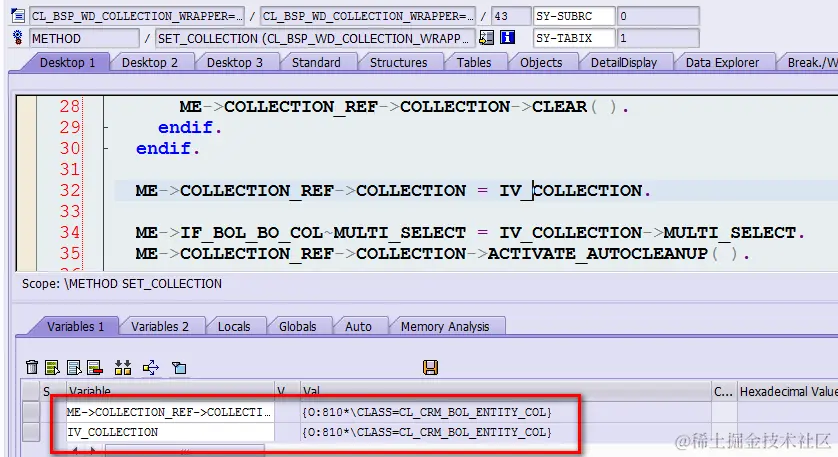The height and width of the screenshot is (457, 838).
Task: Click the first CL_BSP_WD_COLLECTION_WRAPPER program field
Action: click(x=137, y=16)
